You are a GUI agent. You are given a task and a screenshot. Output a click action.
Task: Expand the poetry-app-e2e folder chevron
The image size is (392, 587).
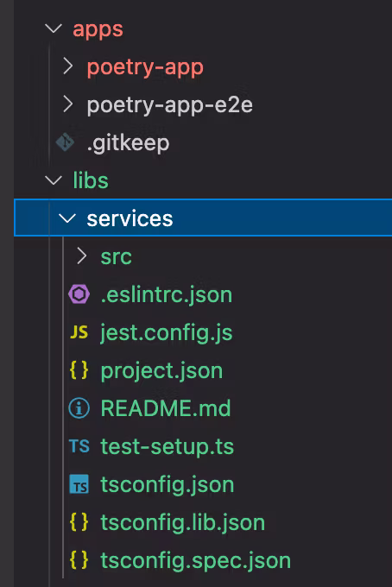click(x=67, y=104)
